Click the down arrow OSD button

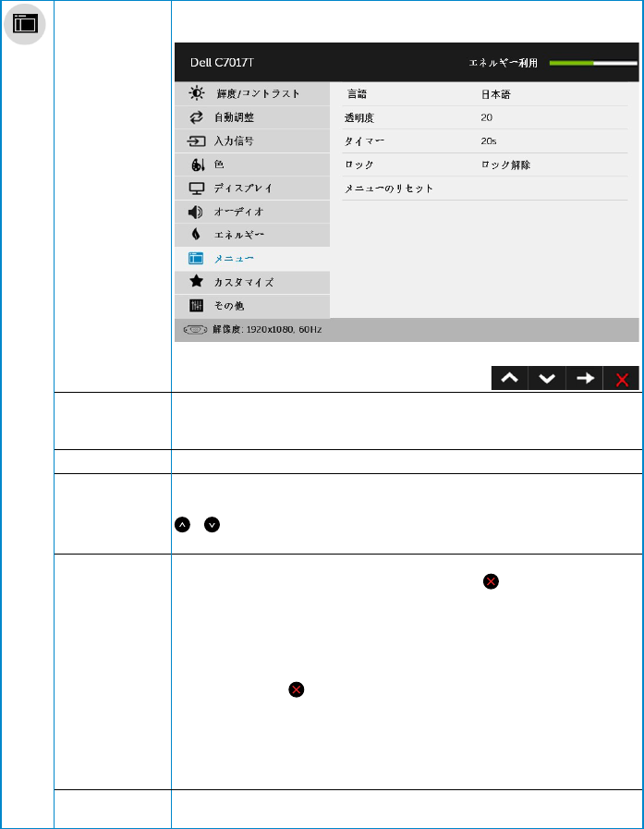pos(547,378)
